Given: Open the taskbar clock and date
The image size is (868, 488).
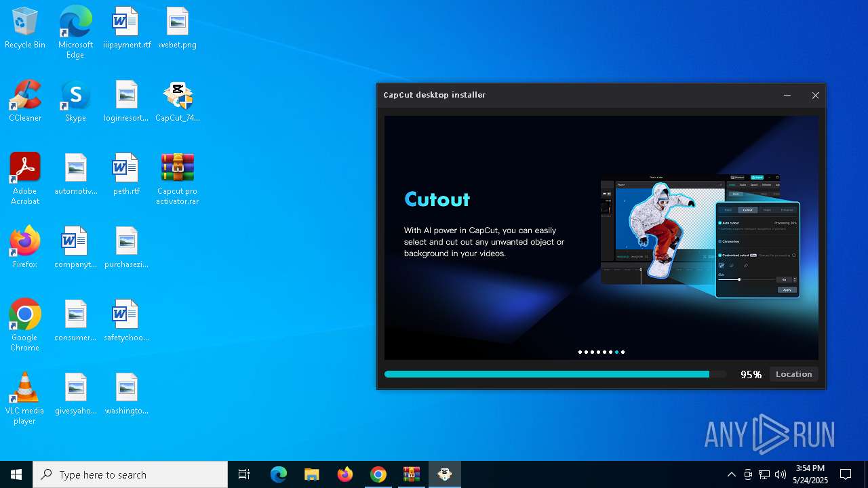Looking at the screenshot, I should pyautogui.click(x=810, y=474).
